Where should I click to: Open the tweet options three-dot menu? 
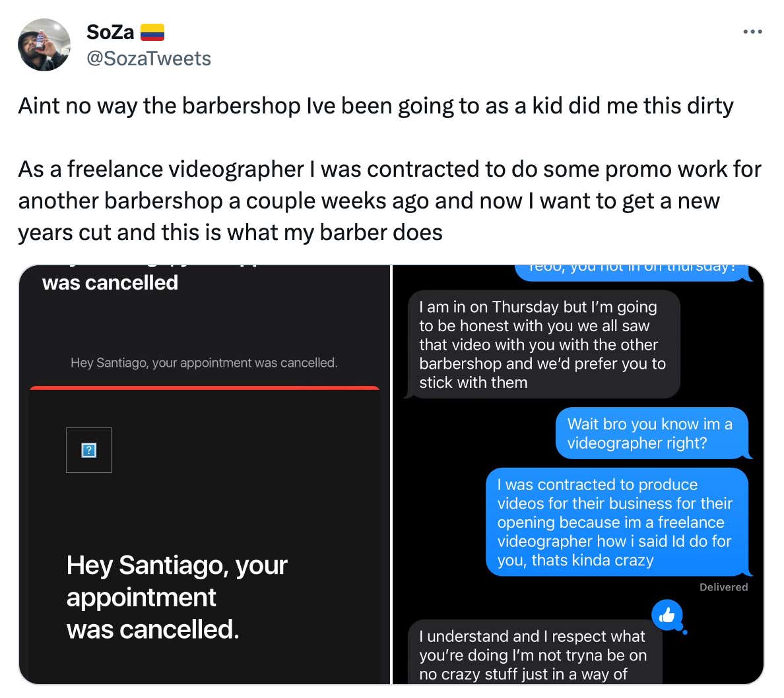(753, 31)
